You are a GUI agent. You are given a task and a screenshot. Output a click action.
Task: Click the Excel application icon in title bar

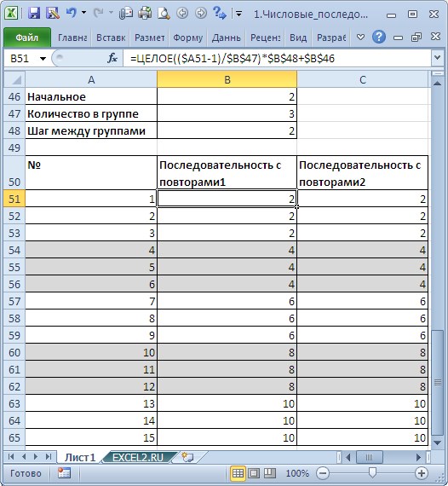(x=11, y=13)
